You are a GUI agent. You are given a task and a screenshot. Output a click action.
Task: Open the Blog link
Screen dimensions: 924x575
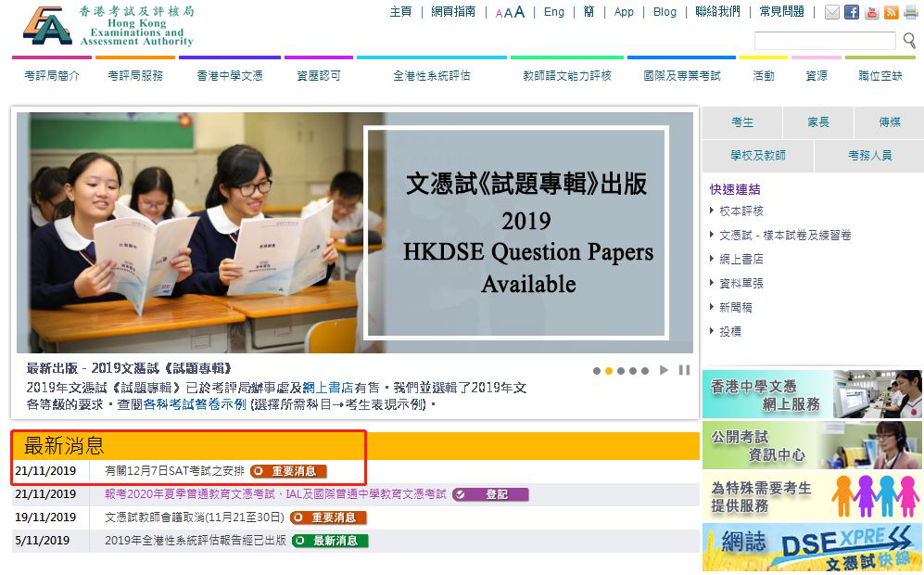[665, 12]
